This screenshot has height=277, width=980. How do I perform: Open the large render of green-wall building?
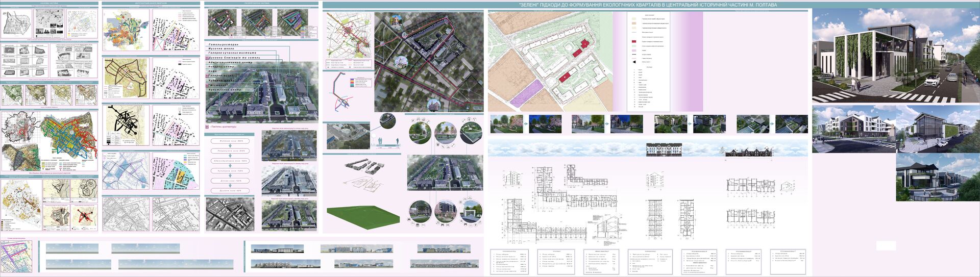pos(895,56)
